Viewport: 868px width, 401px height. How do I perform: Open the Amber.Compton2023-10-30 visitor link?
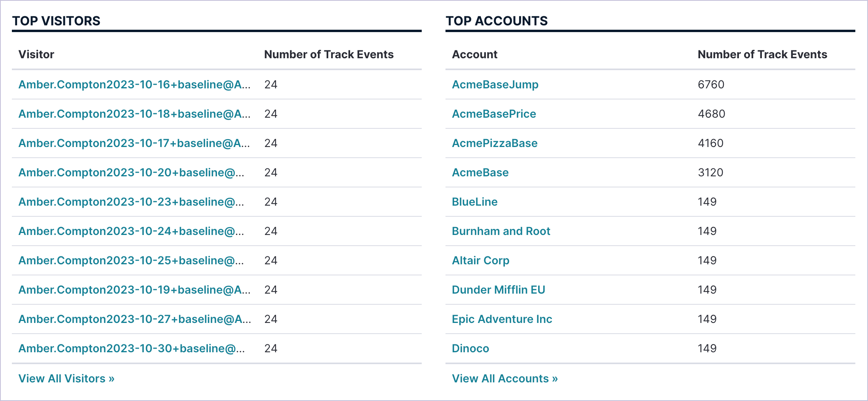[x=131, y=348]
